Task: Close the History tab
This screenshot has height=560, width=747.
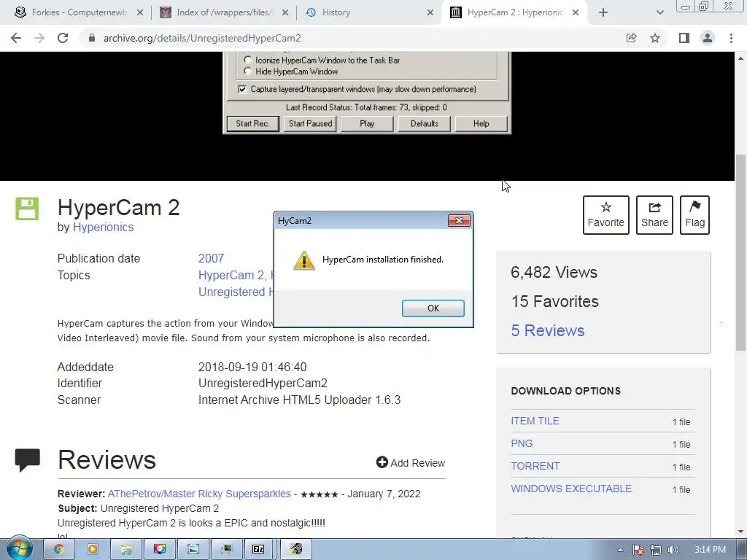Action: [x=430, y=12]
